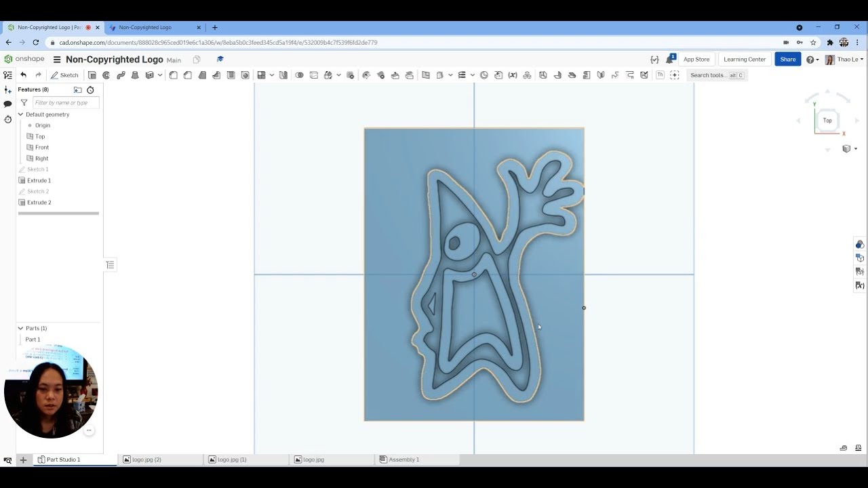Viewport: 868px width, 488px height.
Task: Select the Loft tool
Action: click(135, 75)
